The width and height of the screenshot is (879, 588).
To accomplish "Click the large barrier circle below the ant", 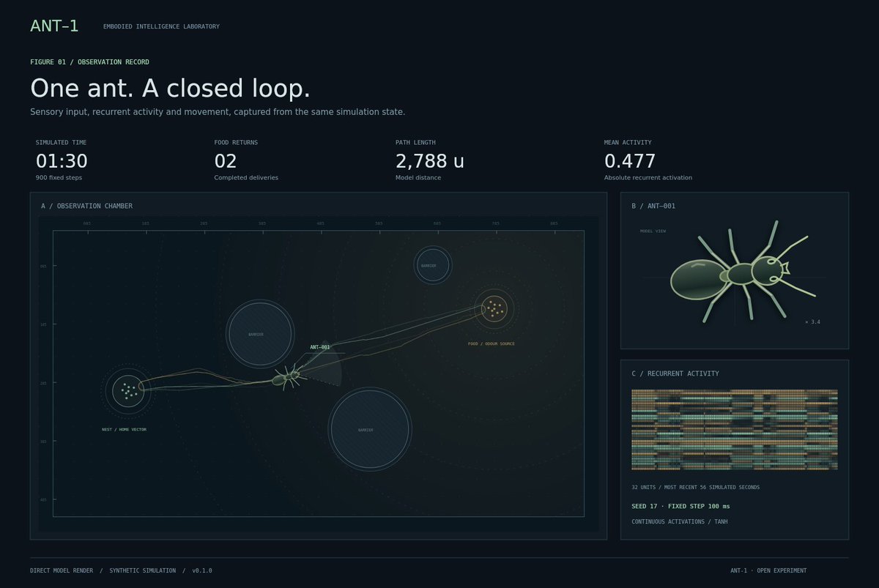I will click(370, 429).
